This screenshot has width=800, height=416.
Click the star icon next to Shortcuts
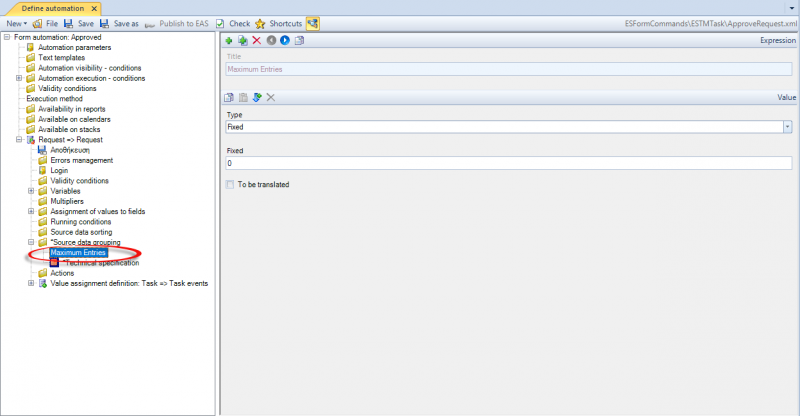pos(260,24)
